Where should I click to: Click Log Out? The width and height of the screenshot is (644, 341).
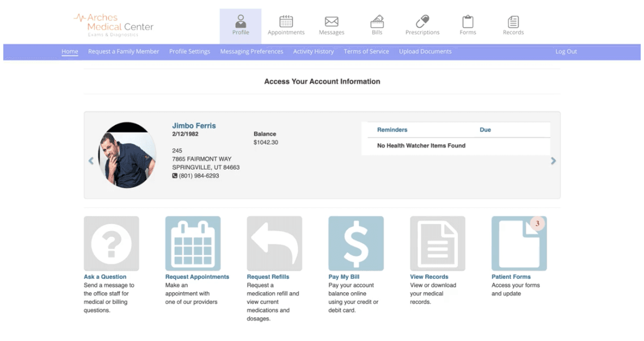566,51
